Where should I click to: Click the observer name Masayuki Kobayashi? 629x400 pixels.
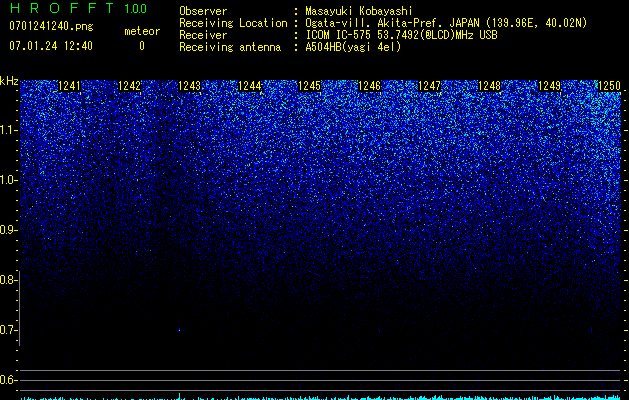click(x=359, y=11)
